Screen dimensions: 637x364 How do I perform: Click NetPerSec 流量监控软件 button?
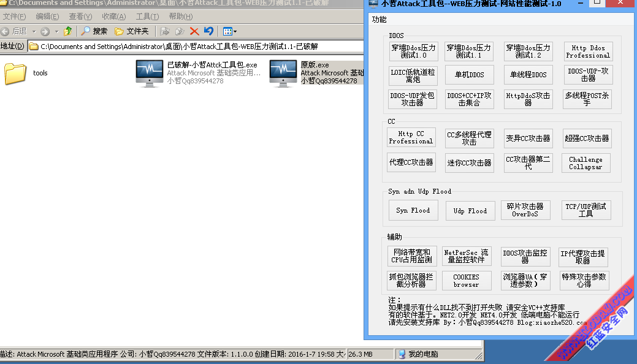[x=467, y=256]
